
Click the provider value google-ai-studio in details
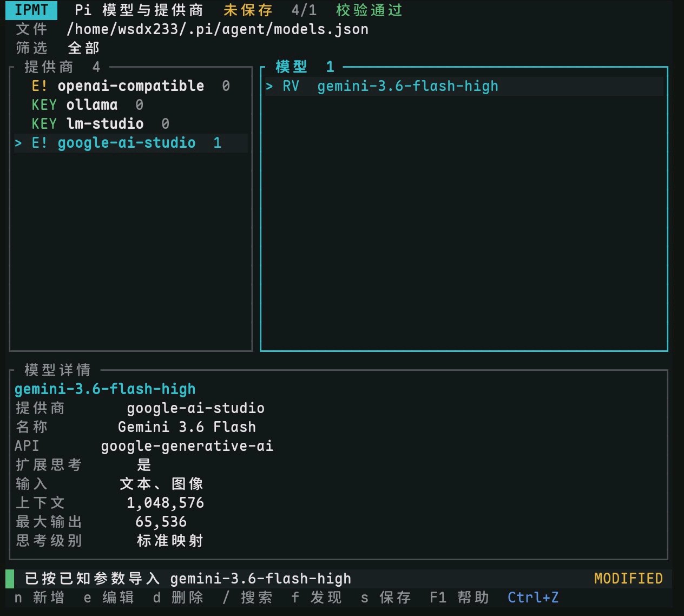tap(196, 408)
